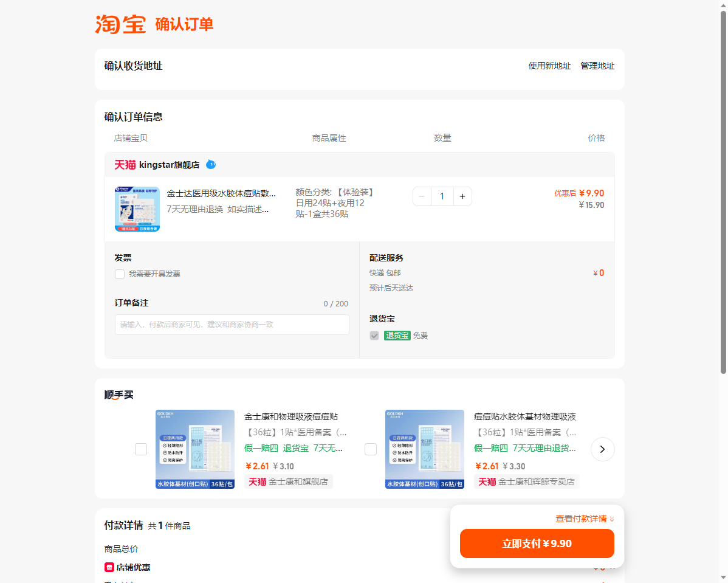Open the kingstar acne patch product thumbnail
Viewport: 728px width, 583px height.
click(137, 209)
